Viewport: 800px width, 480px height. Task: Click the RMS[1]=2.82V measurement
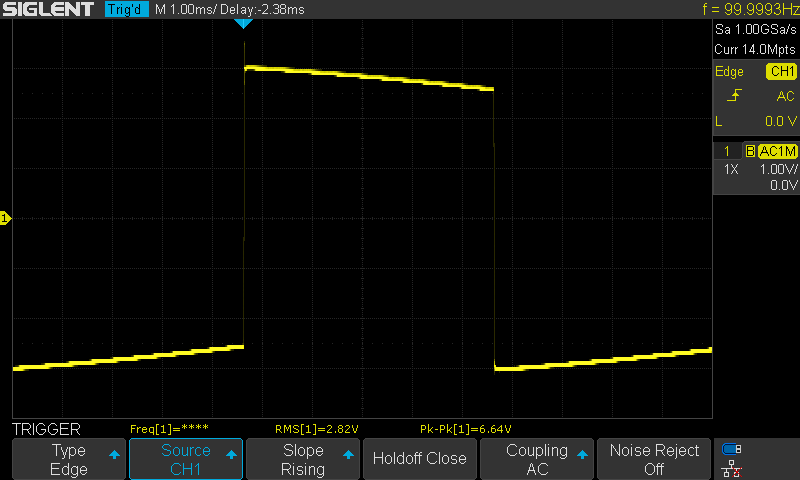tap(316, 429)
